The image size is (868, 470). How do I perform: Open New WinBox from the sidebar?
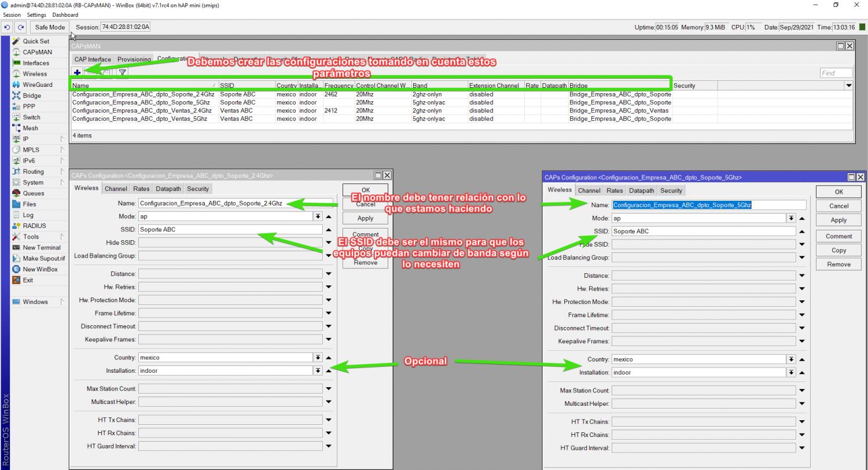tap(40, 269)
